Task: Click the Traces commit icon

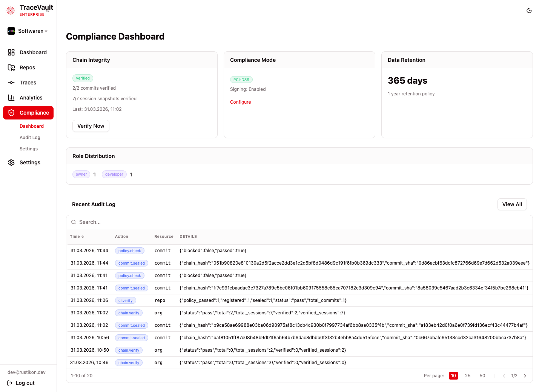Action: (x=11, y=83)
